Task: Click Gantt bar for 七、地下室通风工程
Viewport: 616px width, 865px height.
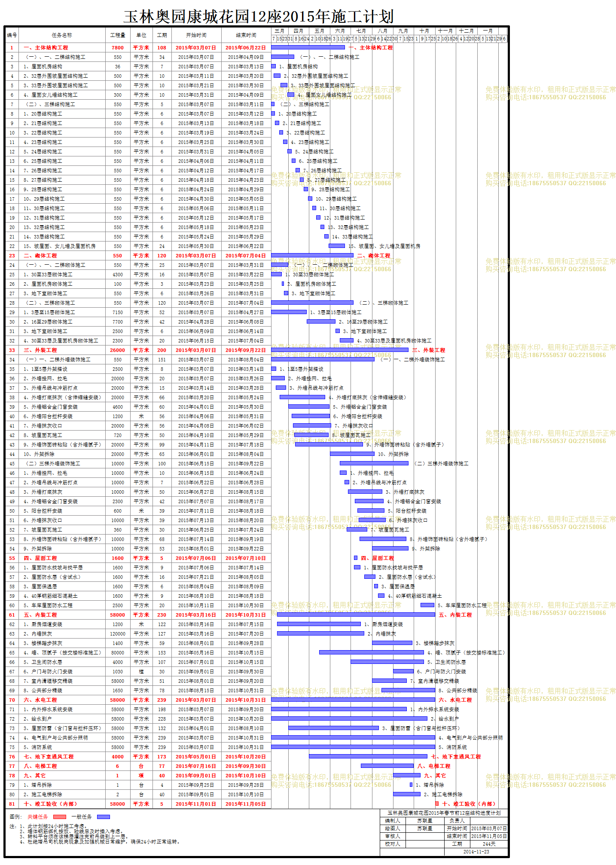Action: [368, 756]
